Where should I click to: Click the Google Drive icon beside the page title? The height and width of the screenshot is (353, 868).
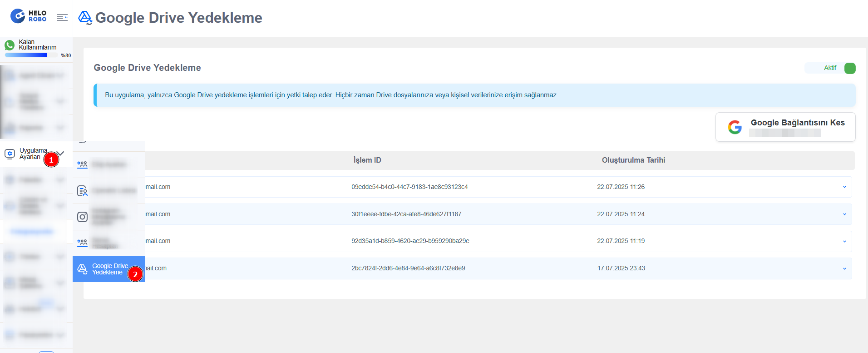pyautogui.click(x=85, y=18)
